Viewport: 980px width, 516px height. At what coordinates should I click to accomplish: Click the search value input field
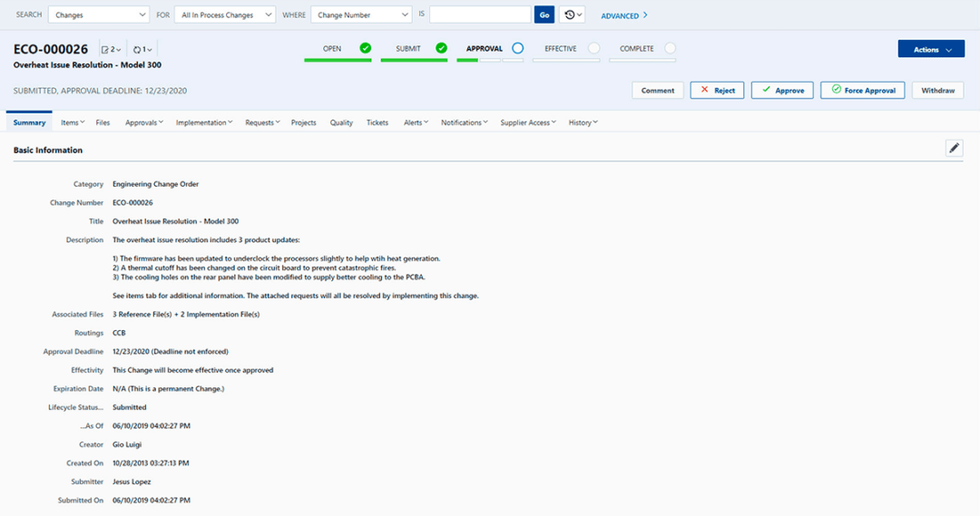479,15
